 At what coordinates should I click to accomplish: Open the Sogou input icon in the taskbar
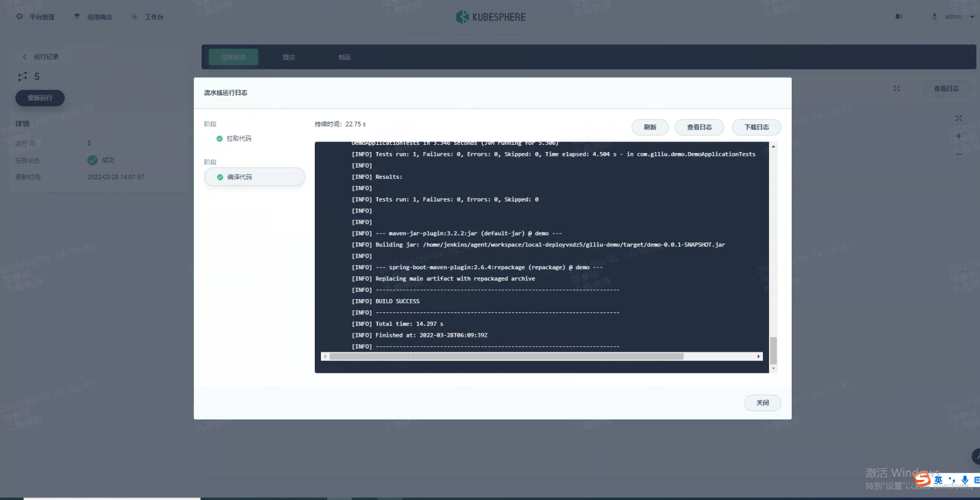(923, 480)
